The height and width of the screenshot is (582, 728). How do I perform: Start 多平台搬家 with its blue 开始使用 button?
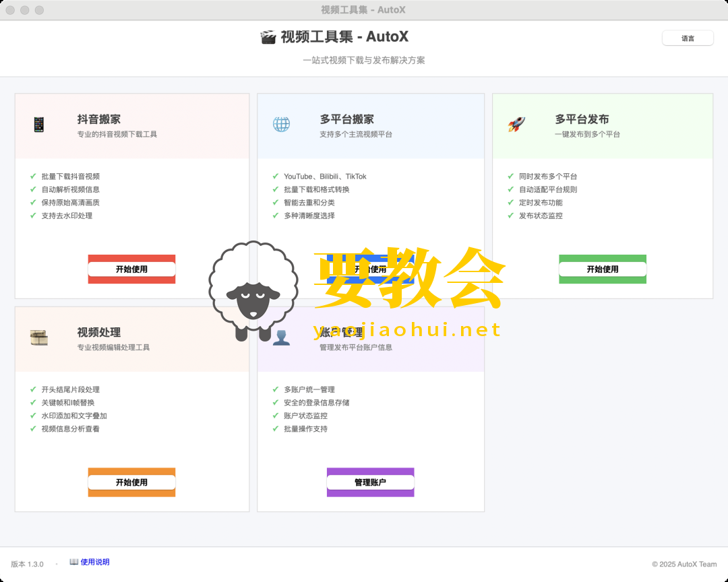point(371,269)
